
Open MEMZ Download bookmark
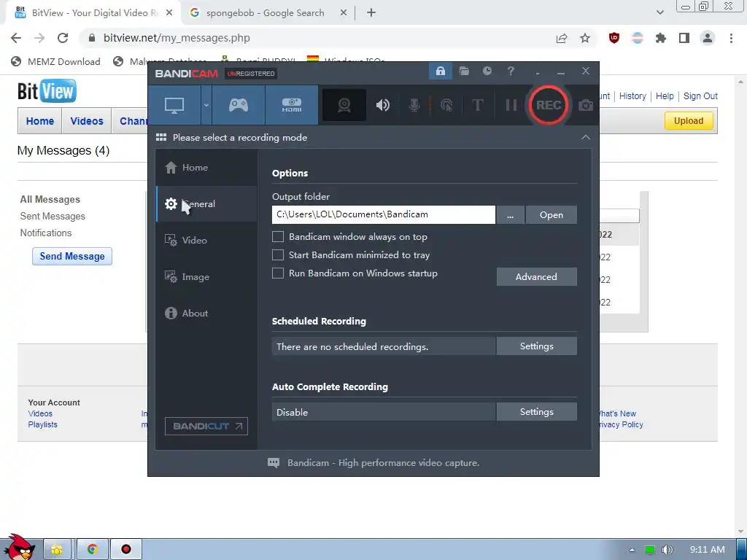pos(55,61)
